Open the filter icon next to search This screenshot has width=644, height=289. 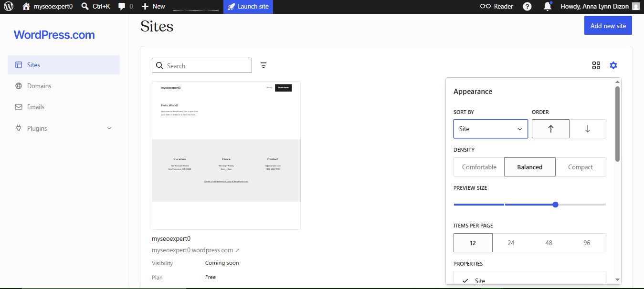pos(264,65)
